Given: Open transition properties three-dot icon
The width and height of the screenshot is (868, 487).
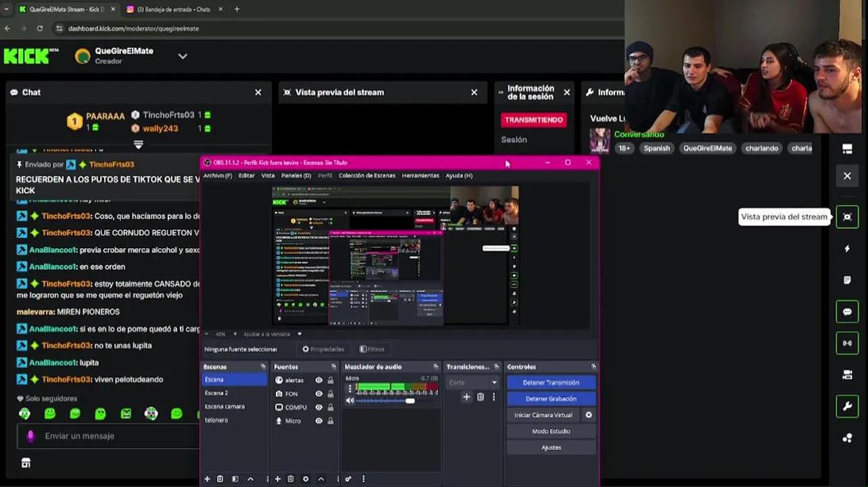Looking at the screenshot, I should coord(493,397).
